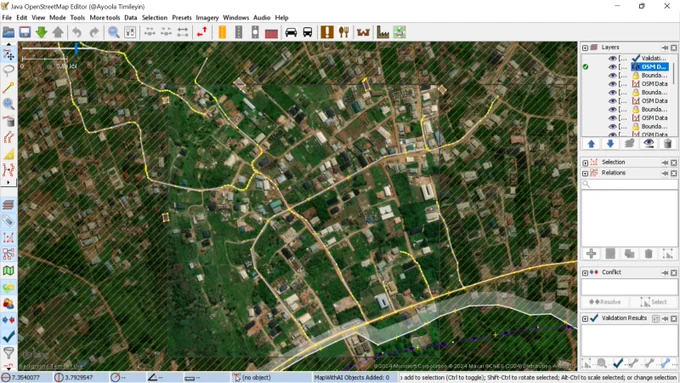Select the factory landuse preset icon
This screenshot has width=680, height=383.
(x=382, y=32)
